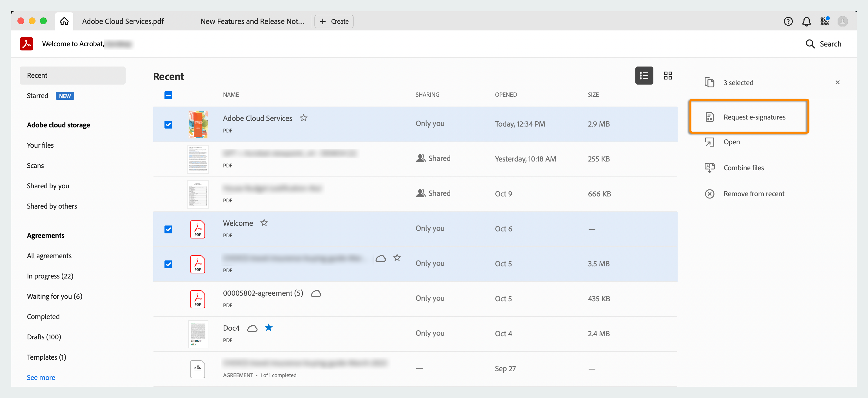Open the notifications bell
868x398 pixels.
tap(806, 22)
